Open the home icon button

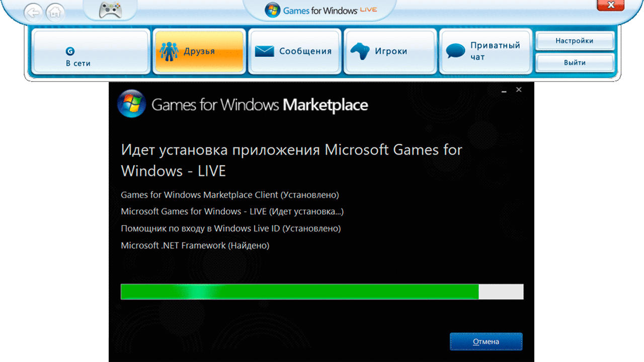[55, 12]
